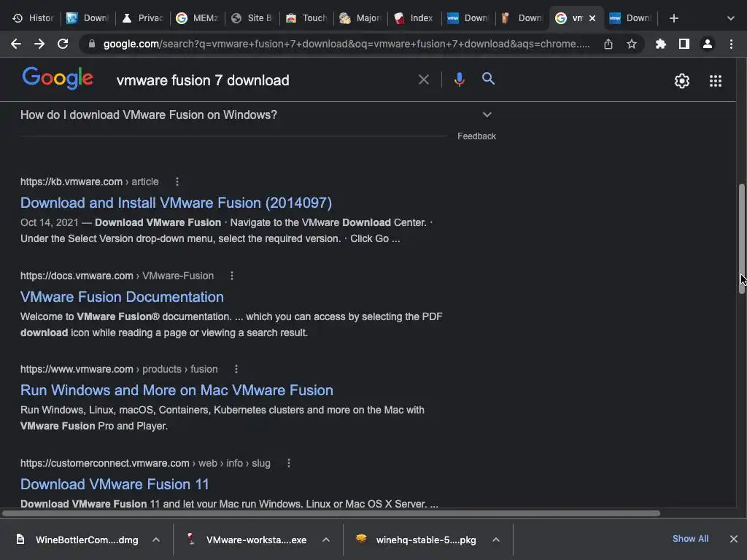
Task: Open Download VMware Fusion 11 result
Action: [x=115, y=484]
